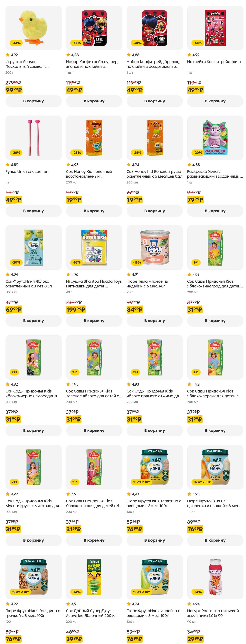Open the Honey Kid apple juice title link
Image resolution: width=246 pixels, height=644 pixels.
(89, 174)
